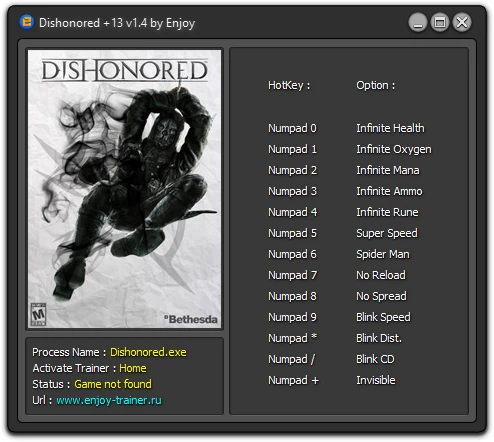Click the 'Numpad 6' hotkey label
The width and height of the screenshot is (494, 442).
point(292,254)
